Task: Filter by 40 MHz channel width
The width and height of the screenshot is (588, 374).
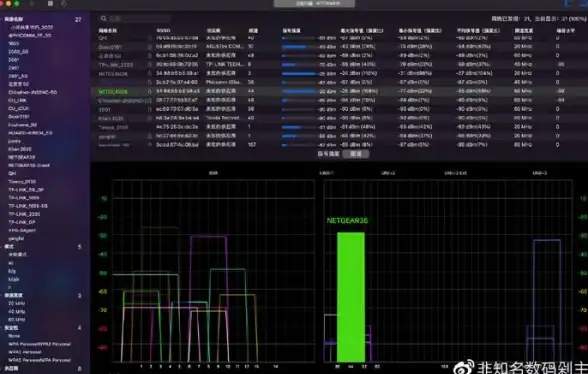Action: [x=16, y=312]
